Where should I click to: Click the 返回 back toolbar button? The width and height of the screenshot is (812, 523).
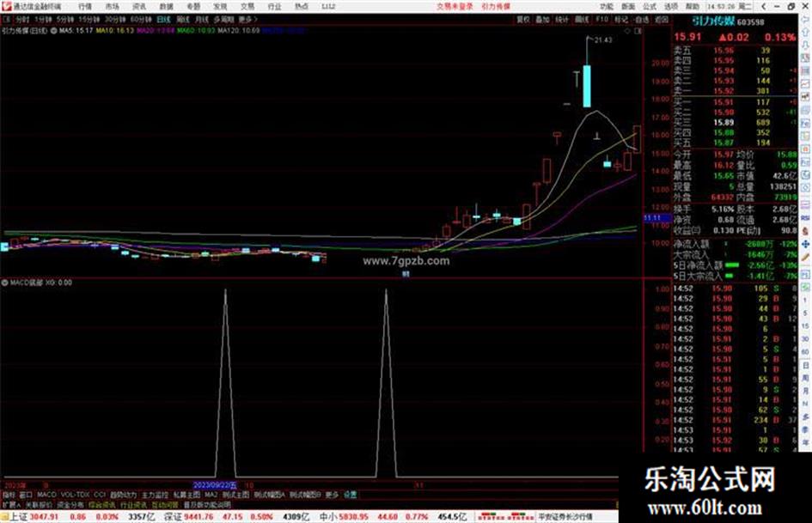[662, 19]
